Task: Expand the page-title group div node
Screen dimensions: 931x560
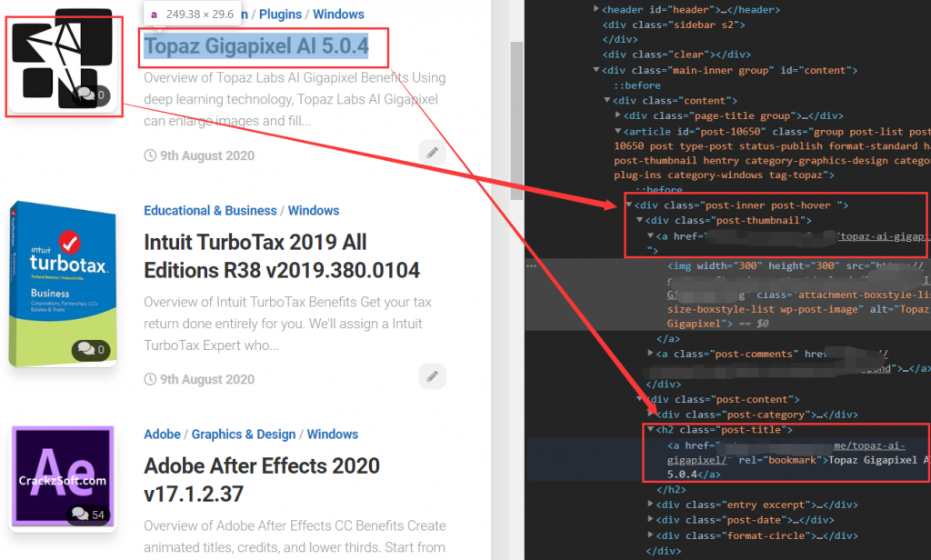Action: tap(617, 115)
